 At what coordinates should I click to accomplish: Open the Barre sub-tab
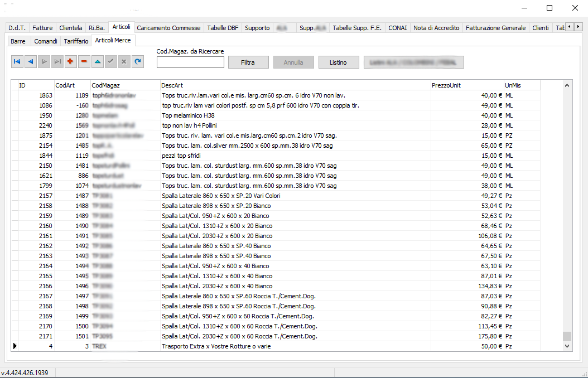[18, 41]
